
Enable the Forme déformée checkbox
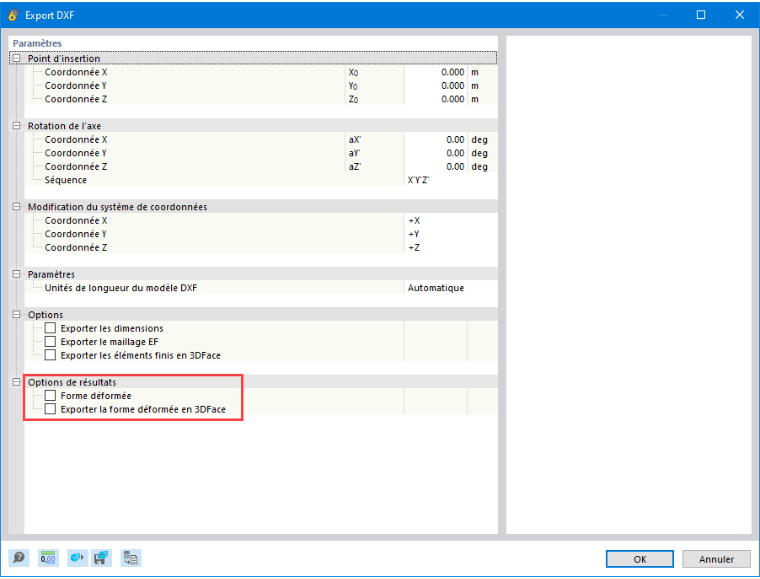pos(50,395)
